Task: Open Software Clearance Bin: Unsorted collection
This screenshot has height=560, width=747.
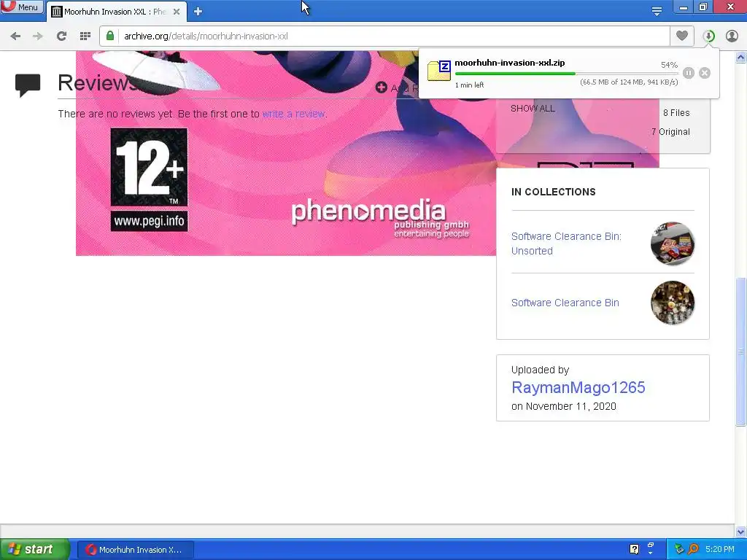Action: coord(566,244)
